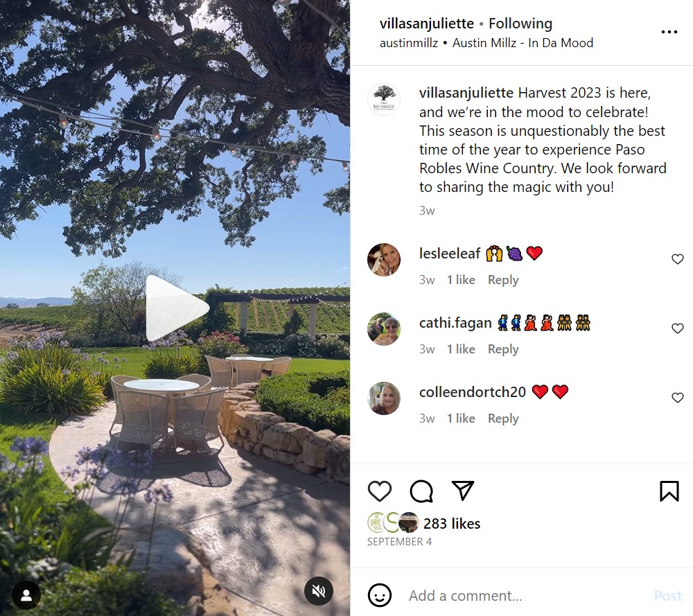The image size is (693, 616).
Task: Show tagged people on the video
Action: [x=26, y=595]
